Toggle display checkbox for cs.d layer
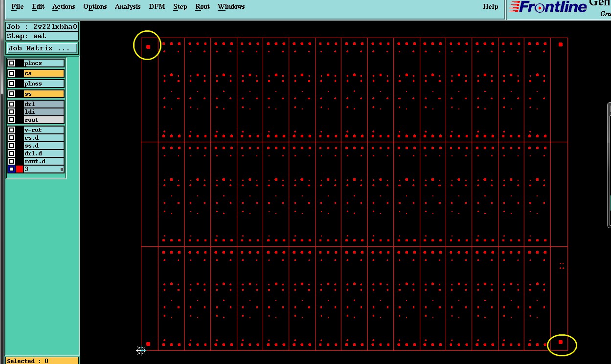 tap(12, 138)
